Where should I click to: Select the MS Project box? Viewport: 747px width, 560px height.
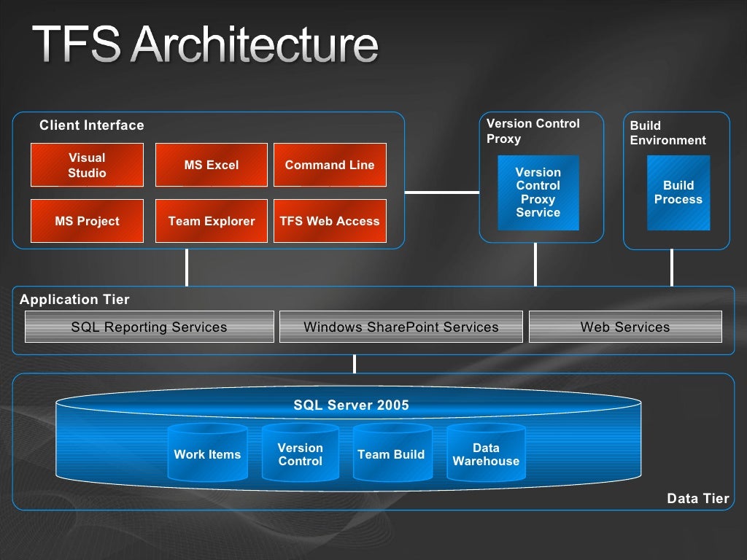[87, 221]
